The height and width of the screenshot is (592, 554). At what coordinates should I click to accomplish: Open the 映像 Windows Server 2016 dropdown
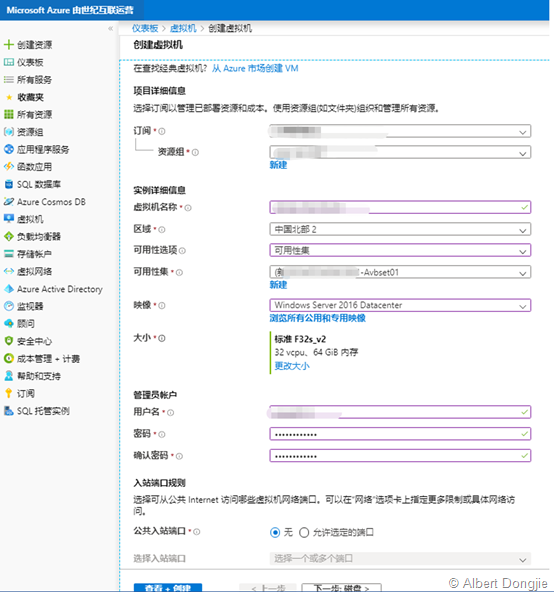[400, 305]
